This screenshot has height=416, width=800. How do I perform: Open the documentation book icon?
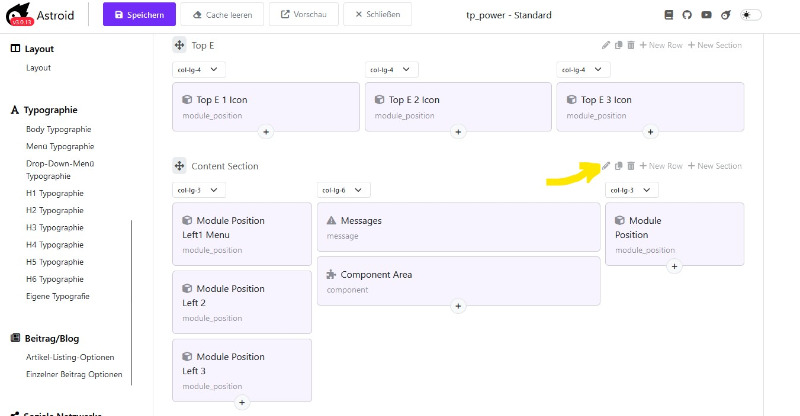[668, 15]
